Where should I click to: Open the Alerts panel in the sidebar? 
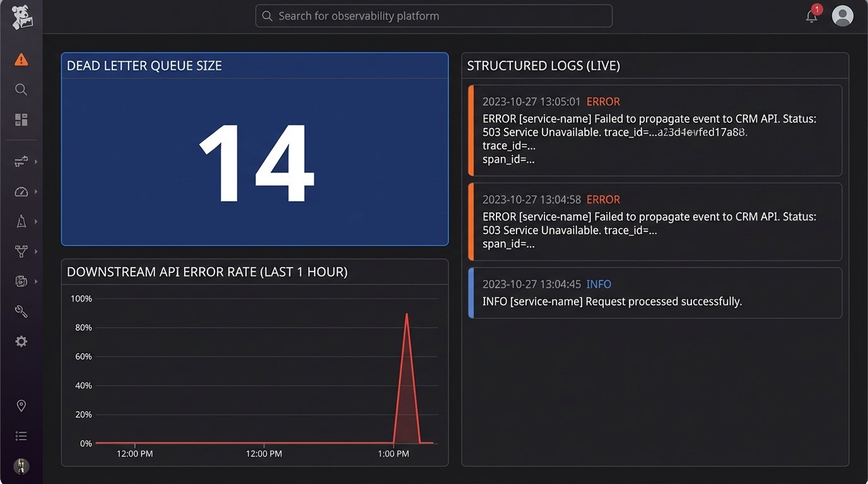click(x=21, y=59)
